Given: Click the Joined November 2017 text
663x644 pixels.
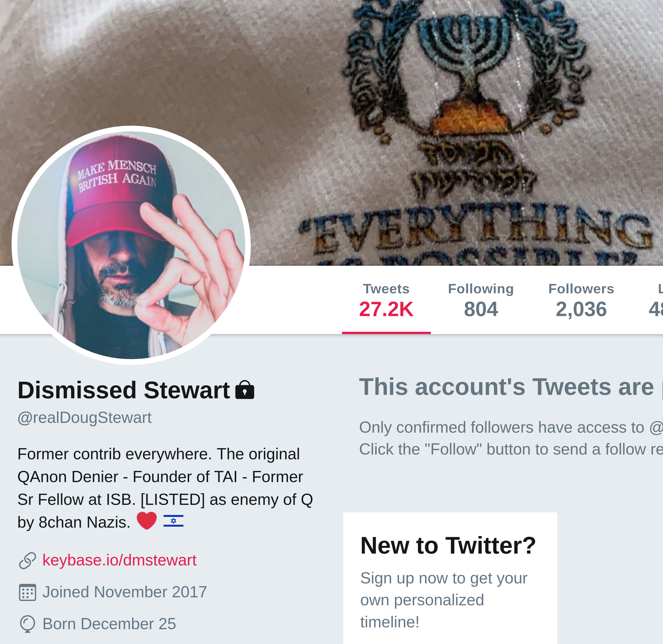Looking at the screenshot, I should pyautogui.click(x=125, y=592).
